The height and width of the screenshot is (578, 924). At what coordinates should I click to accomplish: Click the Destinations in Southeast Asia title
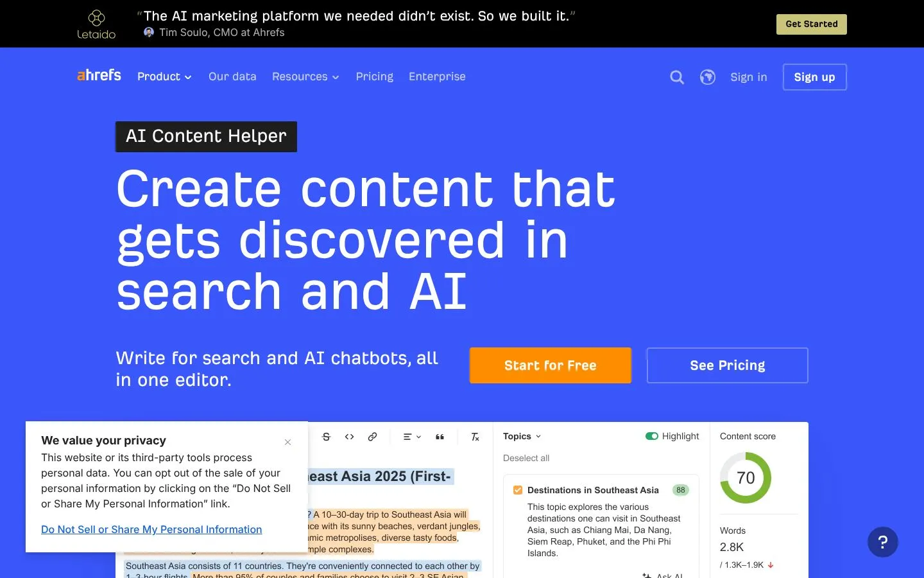click(x=593, y=490)
